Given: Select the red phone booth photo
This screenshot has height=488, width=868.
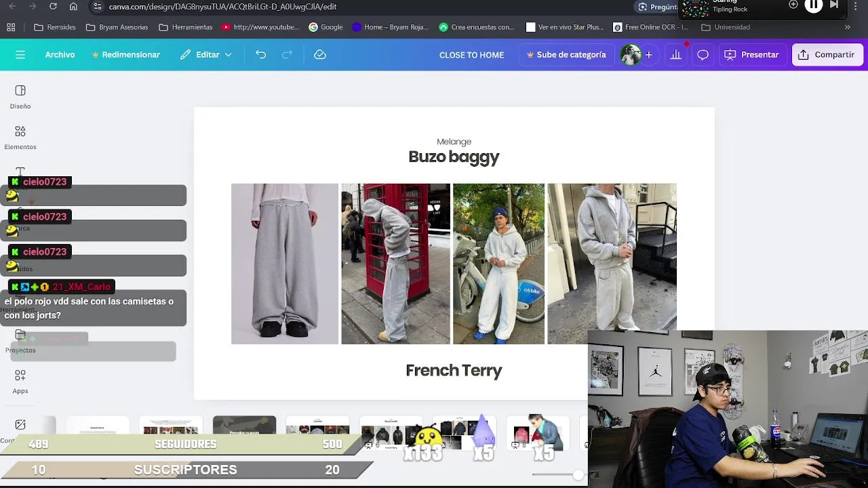Looking at the screenshot, I should 395,264.
